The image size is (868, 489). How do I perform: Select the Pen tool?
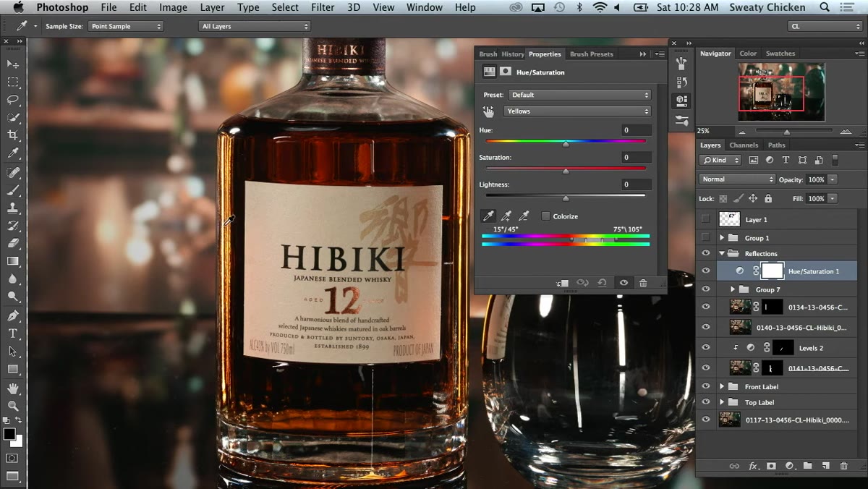13,315
